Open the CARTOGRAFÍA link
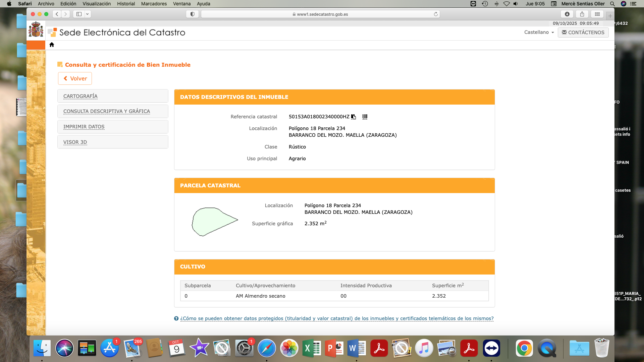644x362 pixels. [80, 96]
